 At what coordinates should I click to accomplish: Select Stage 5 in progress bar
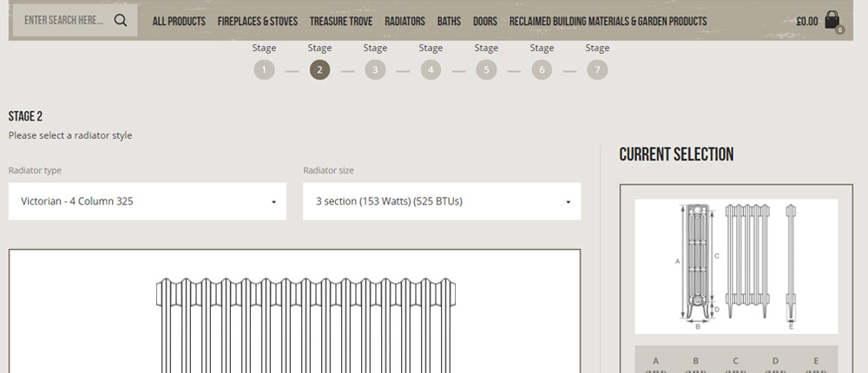[486, 70]
